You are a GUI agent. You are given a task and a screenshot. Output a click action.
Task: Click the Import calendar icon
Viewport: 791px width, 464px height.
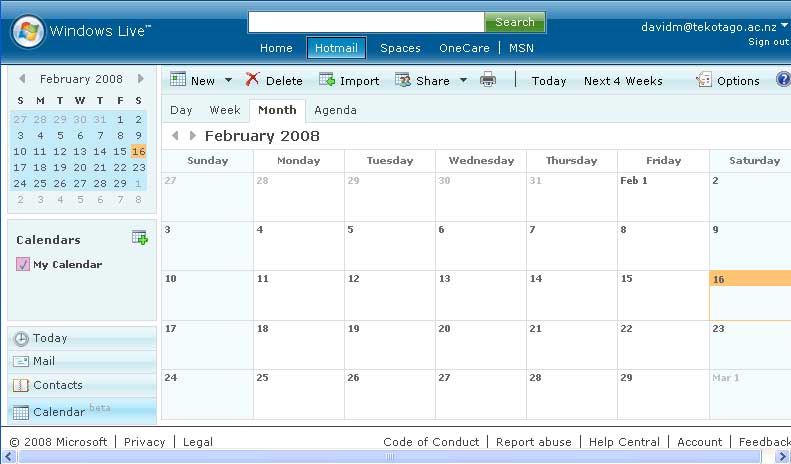(327, 80)
